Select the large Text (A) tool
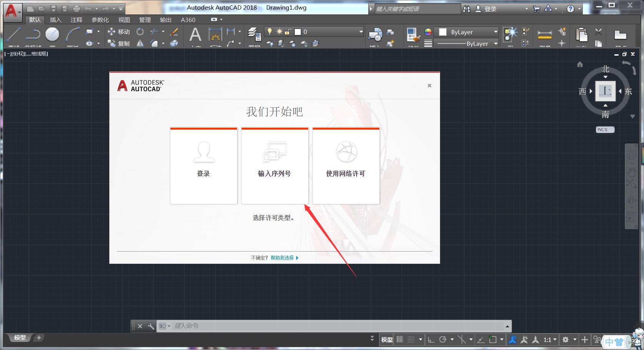644x350 pixels. [195, 35]
